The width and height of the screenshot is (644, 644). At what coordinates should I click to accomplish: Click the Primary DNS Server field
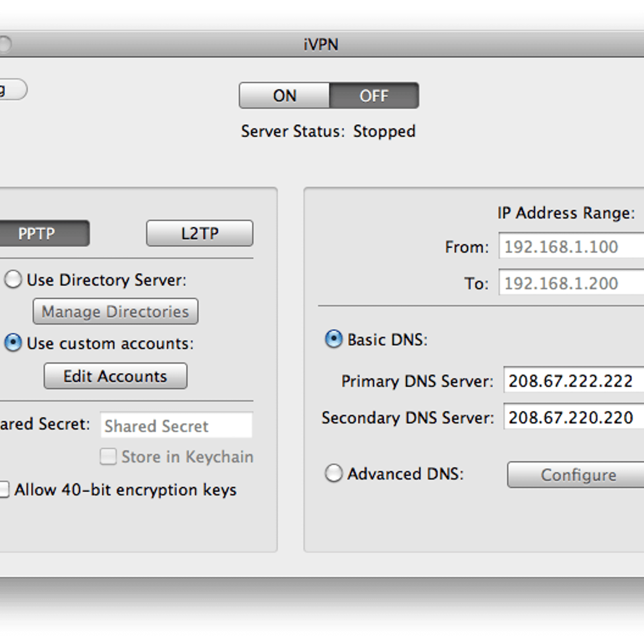574,380
